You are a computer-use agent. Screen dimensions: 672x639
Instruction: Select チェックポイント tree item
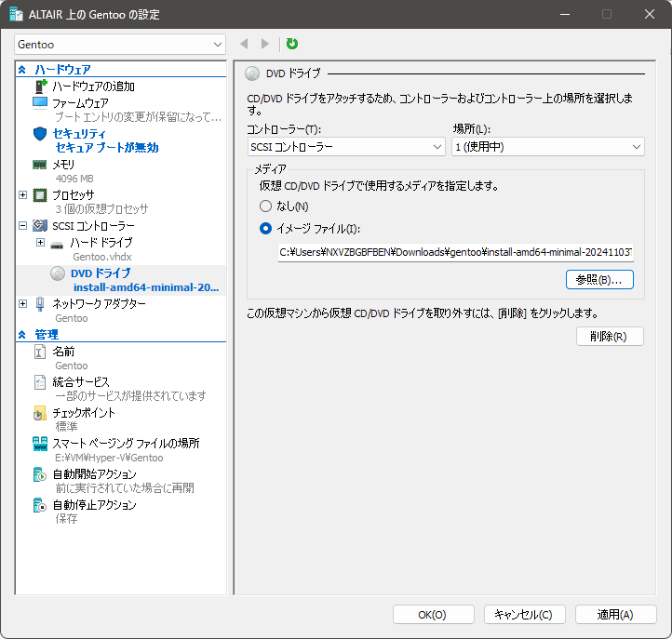point(84,413)
